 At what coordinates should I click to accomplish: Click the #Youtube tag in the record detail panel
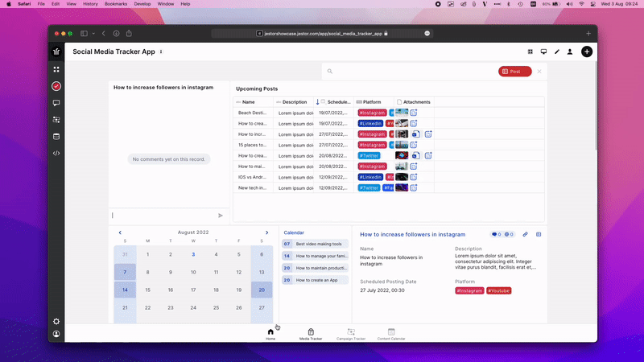coord(498,290)
